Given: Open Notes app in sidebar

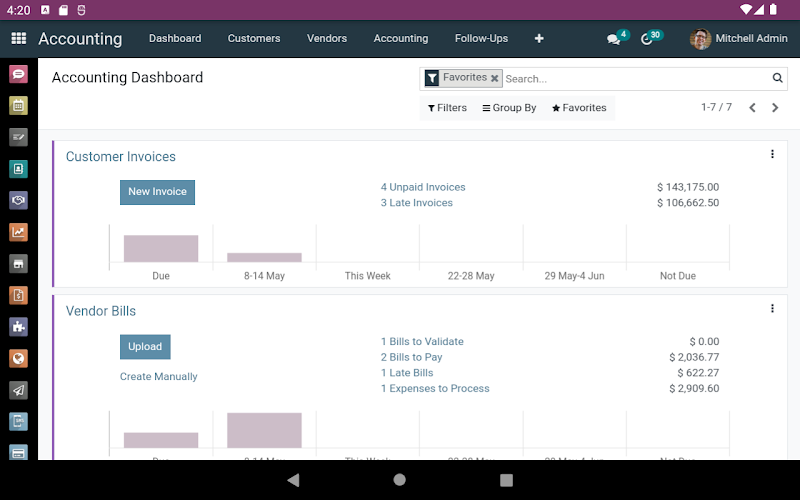Looking at the screenshot, I should [18, 137].
